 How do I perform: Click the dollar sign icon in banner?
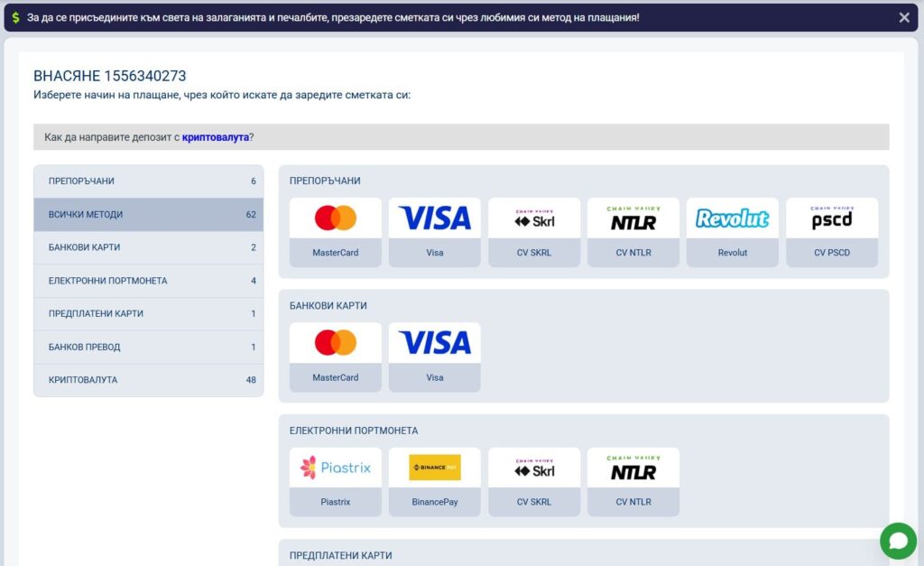click(16, 17)
